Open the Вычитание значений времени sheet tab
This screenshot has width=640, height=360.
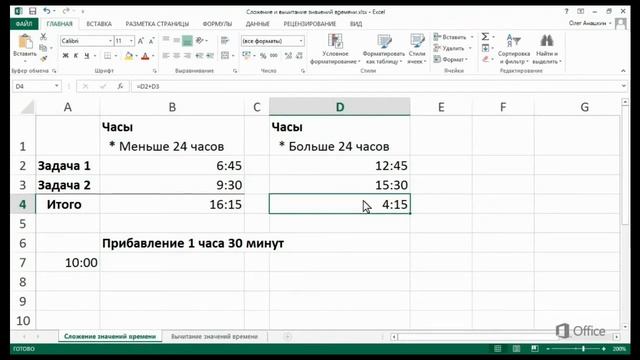tap(214, 336)
